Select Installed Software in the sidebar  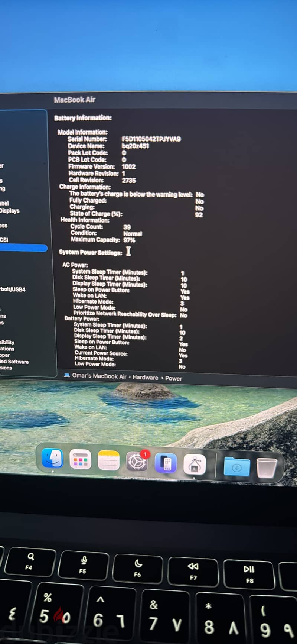click(14, 362)
